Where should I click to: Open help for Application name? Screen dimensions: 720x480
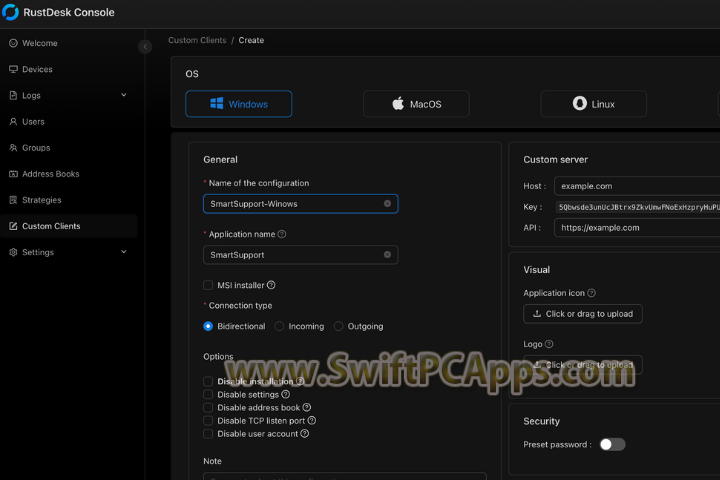[282, 234]
